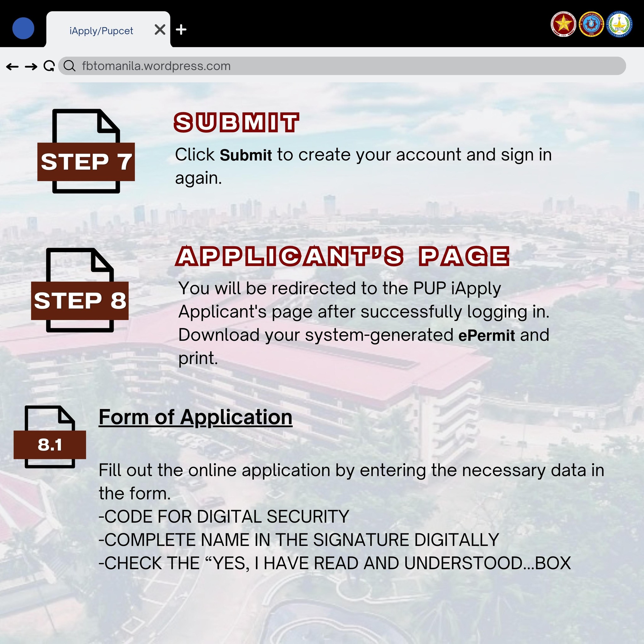
Task: Click the 8.1 document icon
Action: tap(50, 437)
